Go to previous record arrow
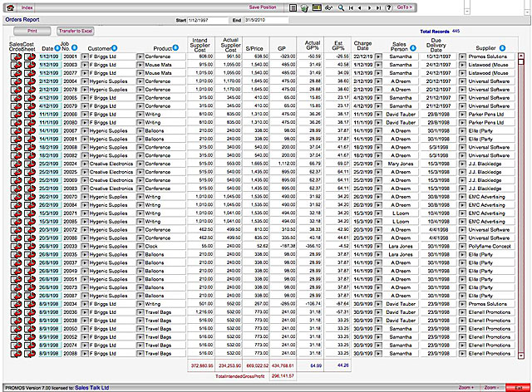Image resolution: width=532 pixels, height=392 pixels. (x=360, y=7)
